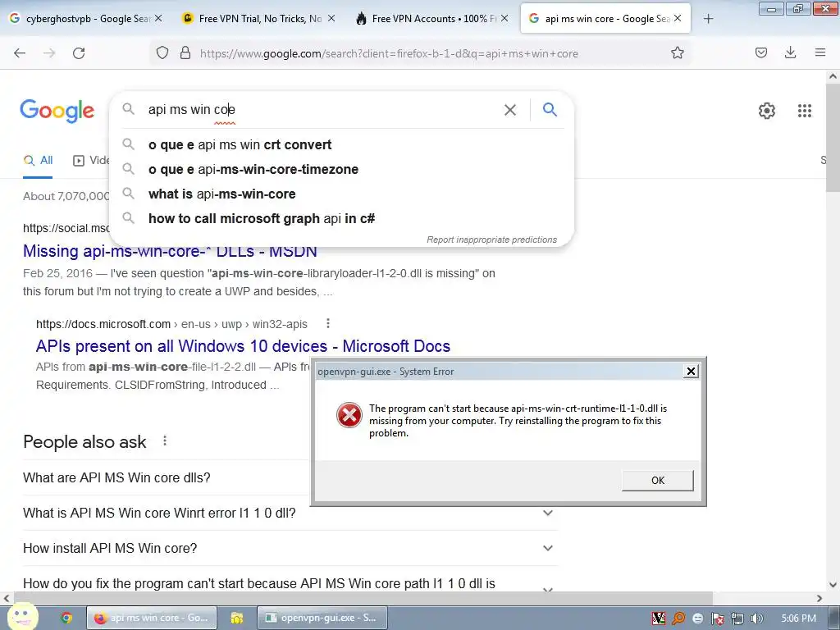Select openvpn-gui.exe taskbar button

click(x=322, y=618)
